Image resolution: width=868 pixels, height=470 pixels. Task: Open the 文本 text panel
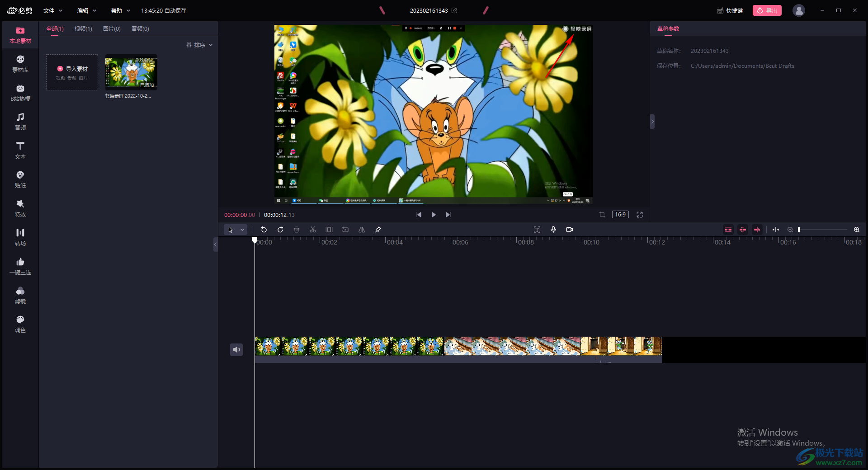(20, 151)
